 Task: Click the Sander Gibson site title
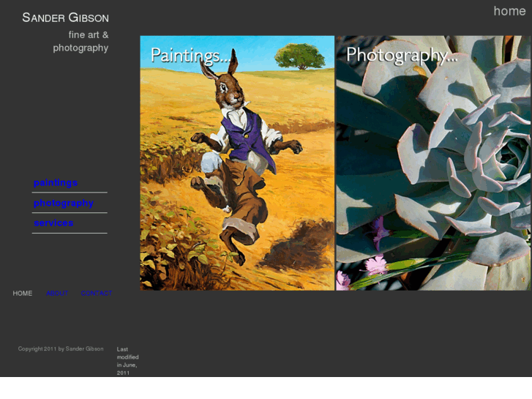(x=65, y=18)
